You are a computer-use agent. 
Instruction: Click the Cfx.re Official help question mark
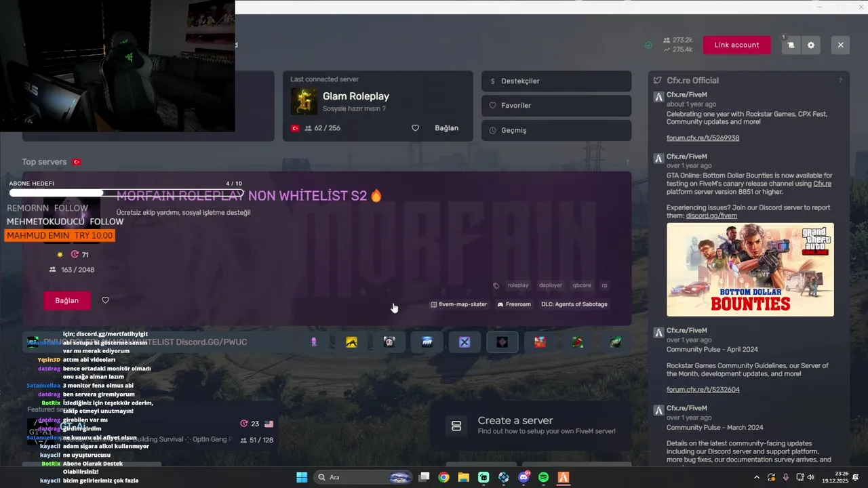840,81
